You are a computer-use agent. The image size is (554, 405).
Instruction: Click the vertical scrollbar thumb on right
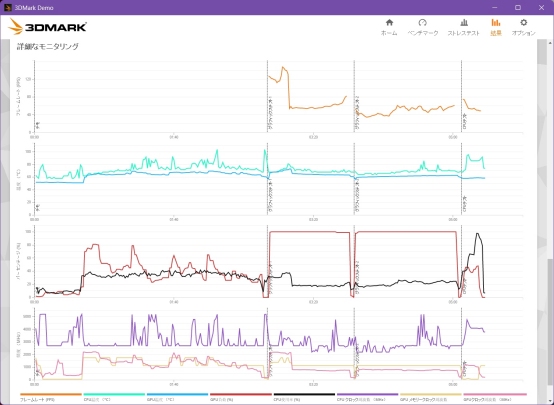pos(550,325)
